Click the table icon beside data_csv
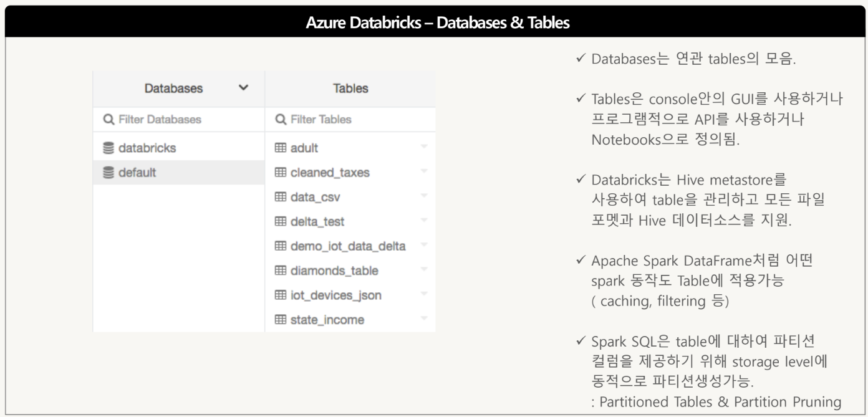The height and width of the screenshot is (417, 868). 281,198
